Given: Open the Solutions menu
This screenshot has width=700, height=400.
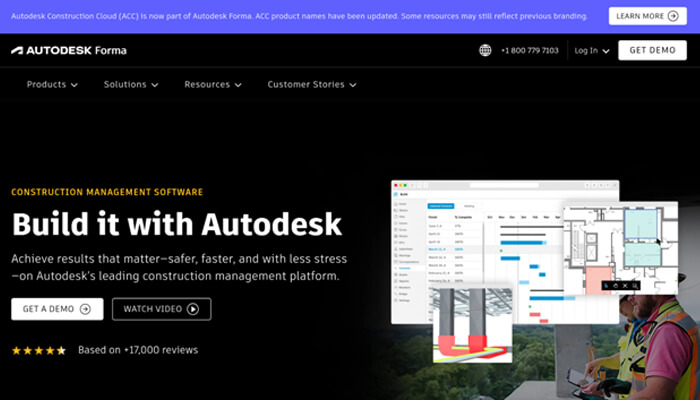Looking at the screenshot, I should tap(131, 84).
